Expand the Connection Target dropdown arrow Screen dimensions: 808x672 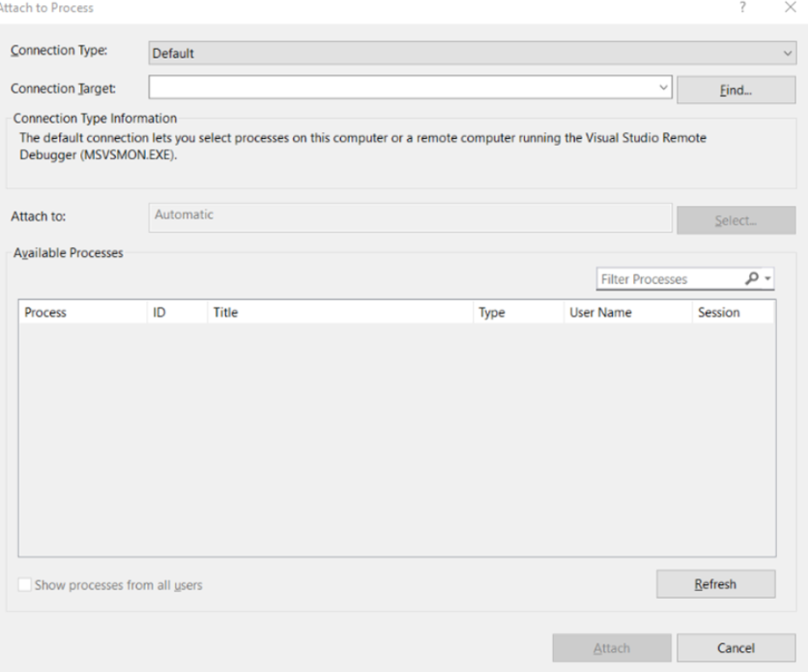click(x=663, y=87)
